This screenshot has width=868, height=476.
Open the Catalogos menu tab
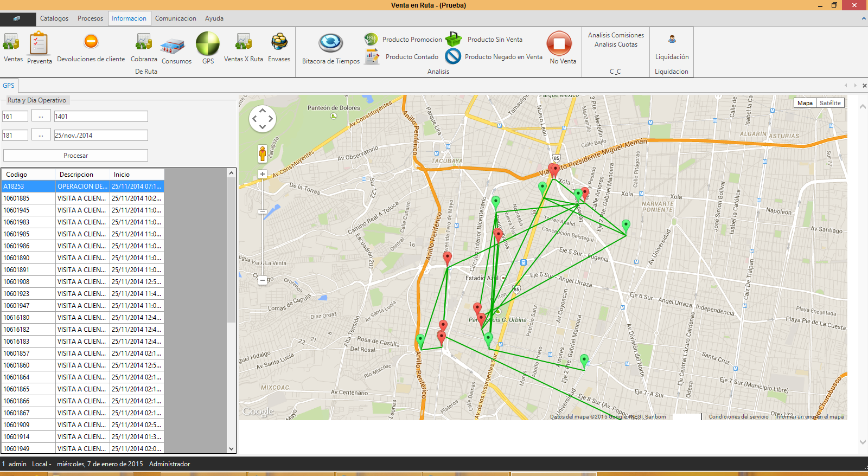point(54,18)
